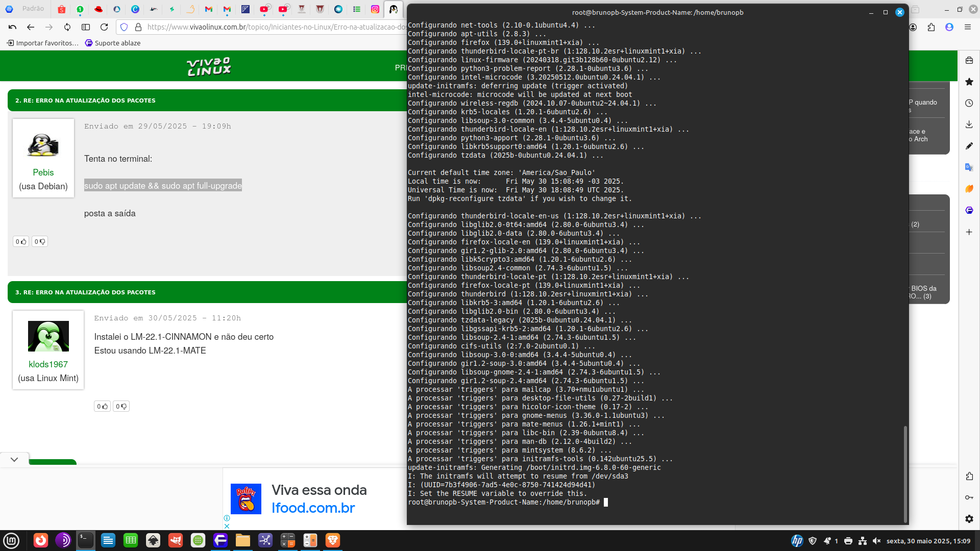Collapse the bottom panel chevron

[x=14, y=459]
